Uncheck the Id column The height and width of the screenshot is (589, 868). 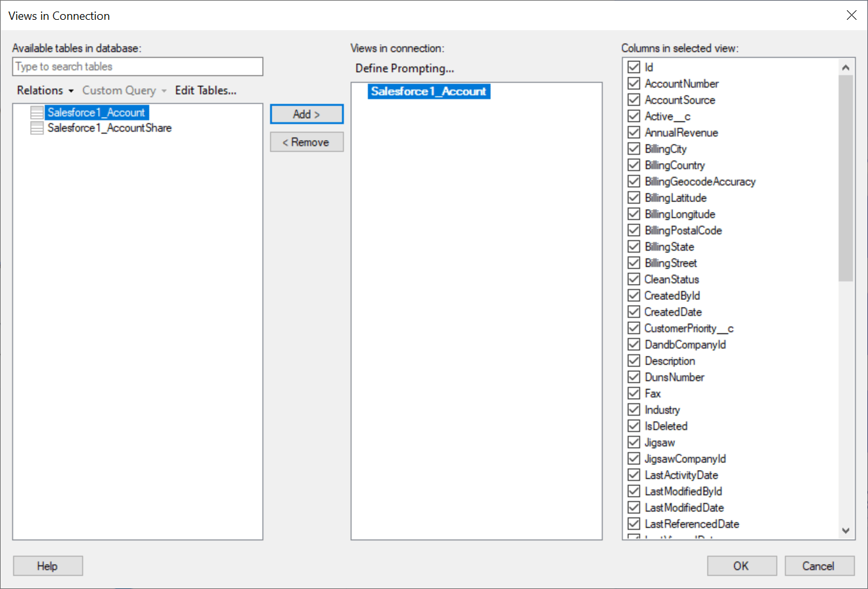pyautogui.click(x=633, y=67)
